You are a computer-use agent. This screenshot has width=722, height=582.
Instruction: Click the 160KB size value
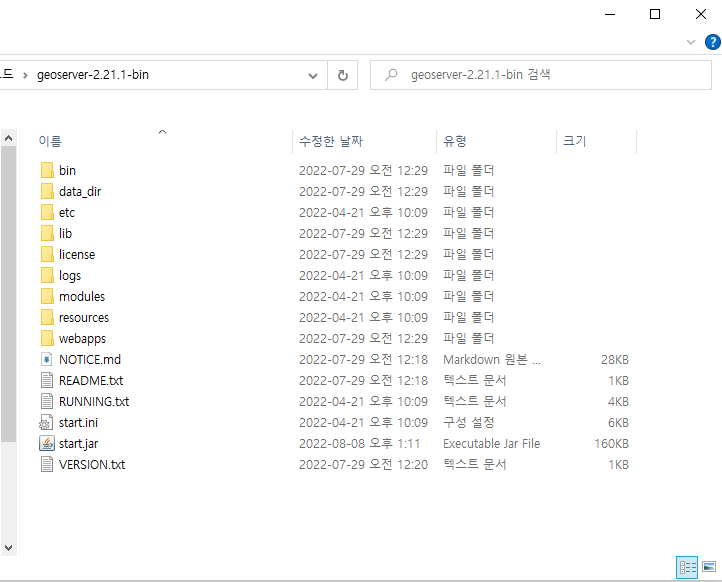(611, 443)
